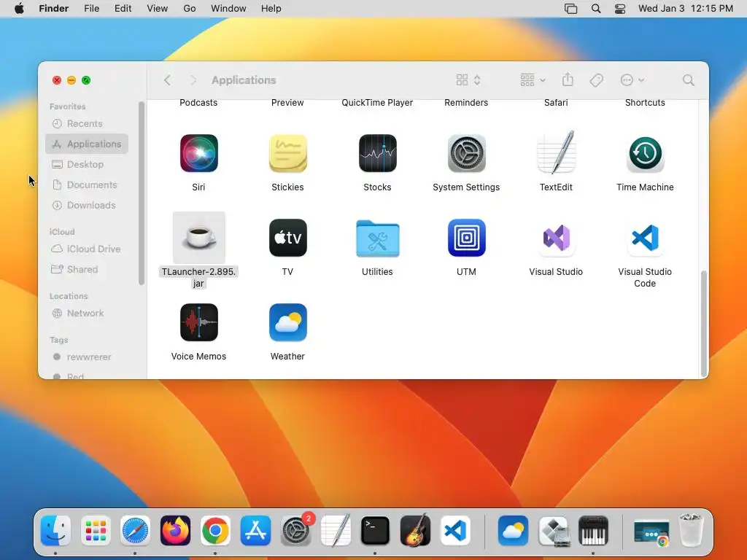
Task: Open Terminal from the Dock
Action: pos(375,531)
